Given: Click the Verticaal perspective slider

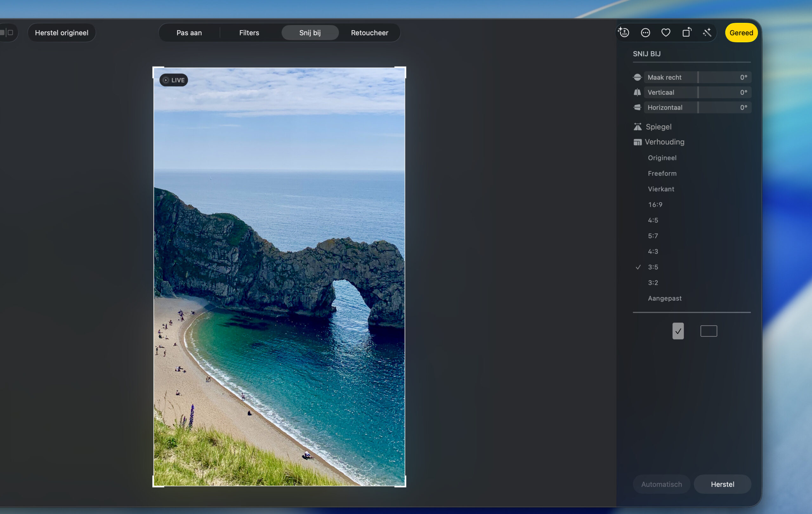Looking at the screenshot, I should [x=697, y=92].
